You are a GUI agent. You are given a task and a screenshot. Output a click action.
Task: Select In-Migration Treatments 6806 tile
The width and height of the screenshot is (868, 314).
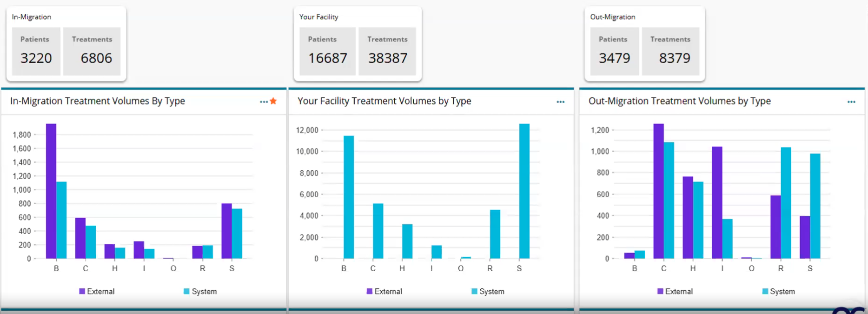pyautogui.click(x=92, y=51)
